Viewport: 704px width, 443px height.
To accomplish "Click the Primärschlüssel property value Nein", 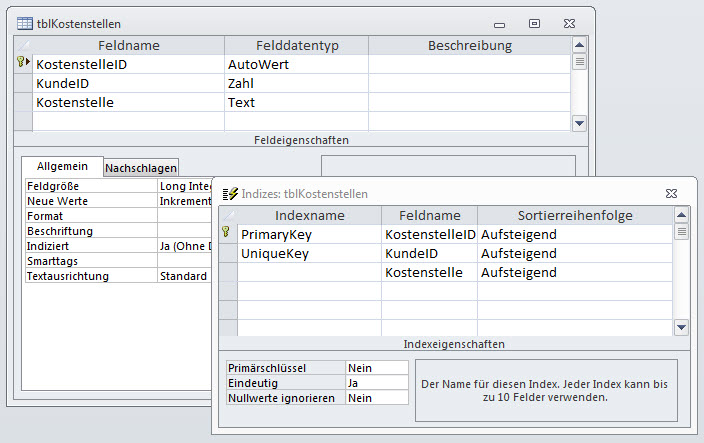I will click(376, 367).
